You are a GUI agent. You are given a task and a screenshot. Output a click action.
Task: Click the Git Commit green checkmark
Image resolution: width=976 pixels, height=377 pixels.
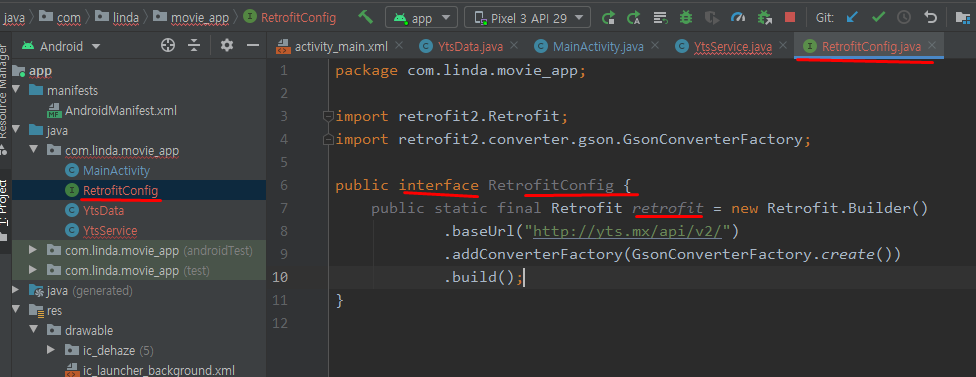[878, 17]
